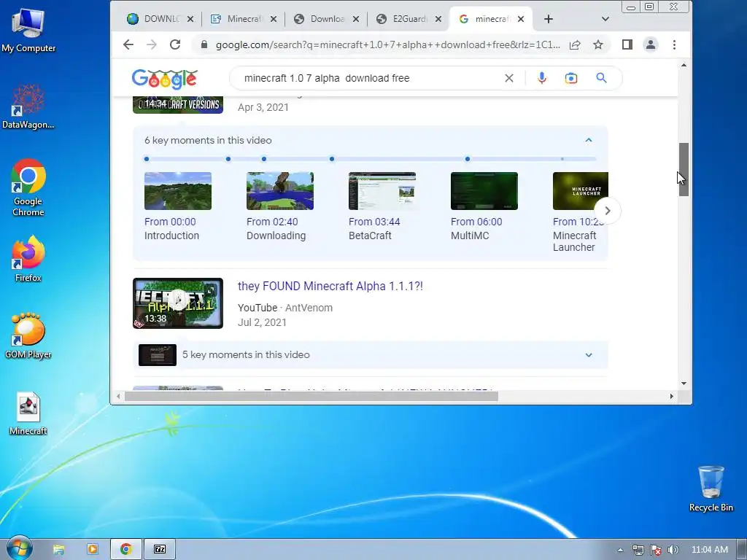
Task: Open the Minecraft Launcher key moment thumbnail
Action: coord(580,191)
